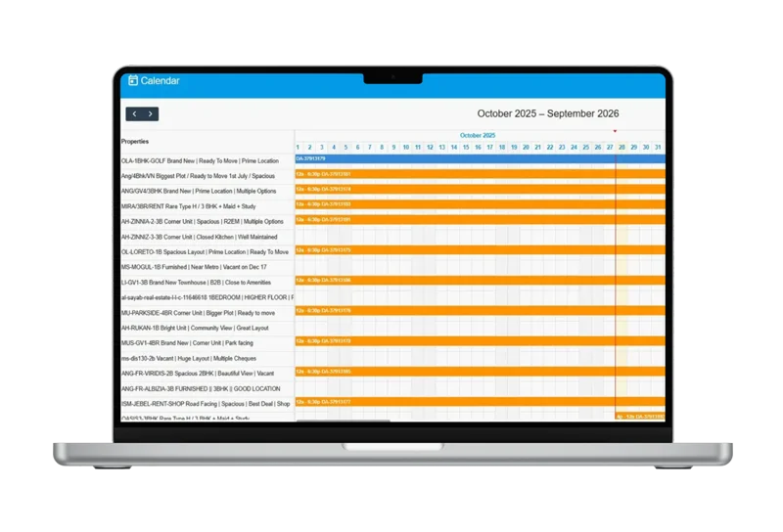Click the Calendar title text
This screenshot has height=532, width=783.
point(161,80)
